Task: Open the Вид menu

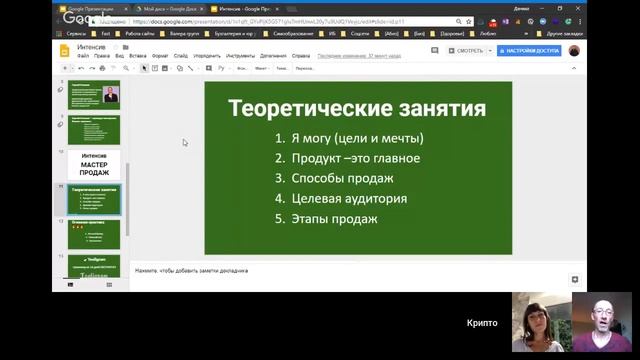Action: tap(119, 56)
